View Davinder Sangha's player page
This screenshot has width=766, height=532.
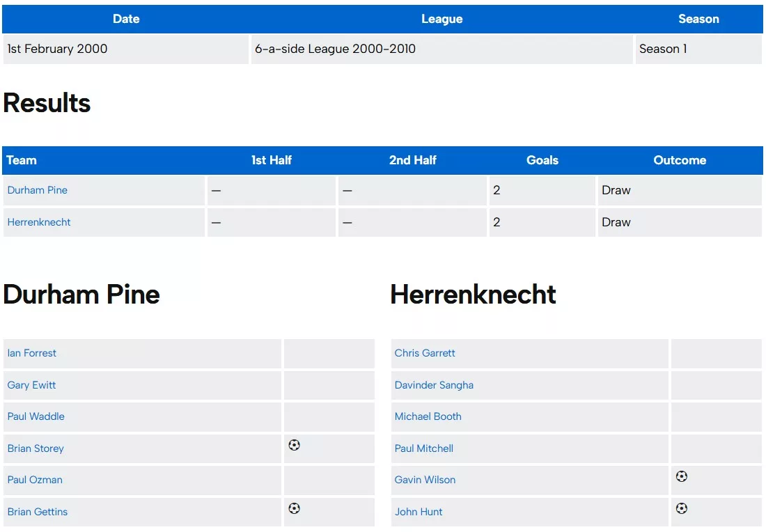point(434,385)
